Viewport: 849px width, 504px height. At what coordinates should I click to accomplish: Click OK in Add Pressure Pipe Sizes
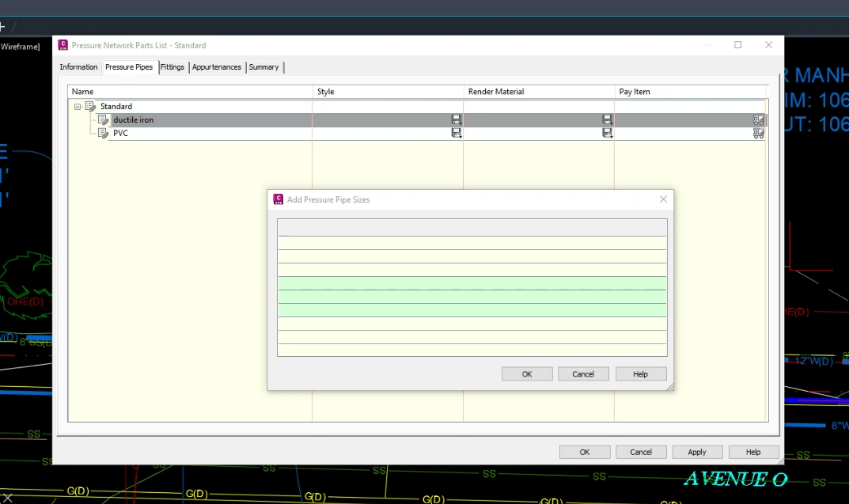click(x=527, y=374)
